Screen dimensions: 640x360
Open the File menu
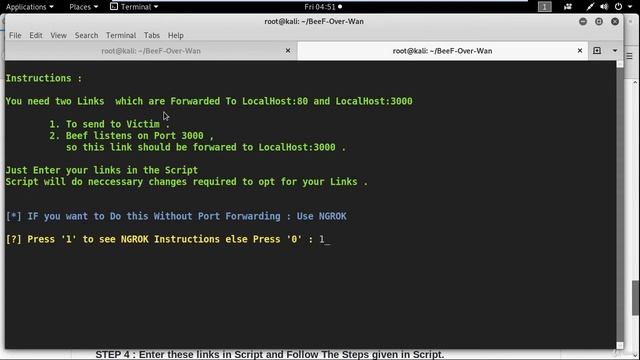pyautogui.click(x=15, y=36)
